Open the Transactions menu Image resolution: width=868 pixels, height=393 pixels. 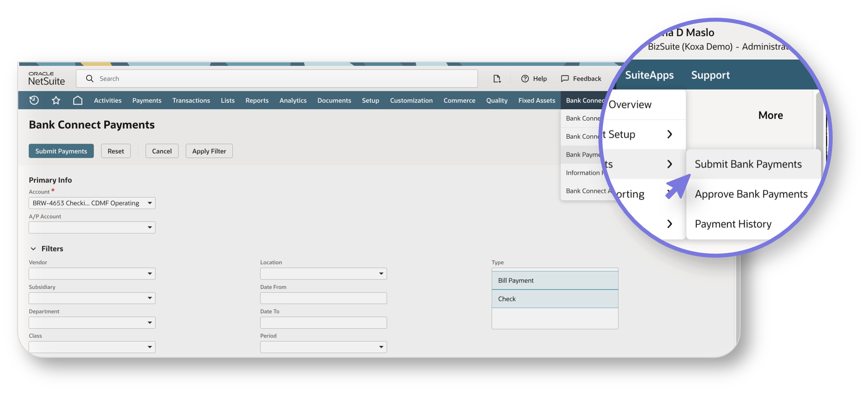click(191, 100)
